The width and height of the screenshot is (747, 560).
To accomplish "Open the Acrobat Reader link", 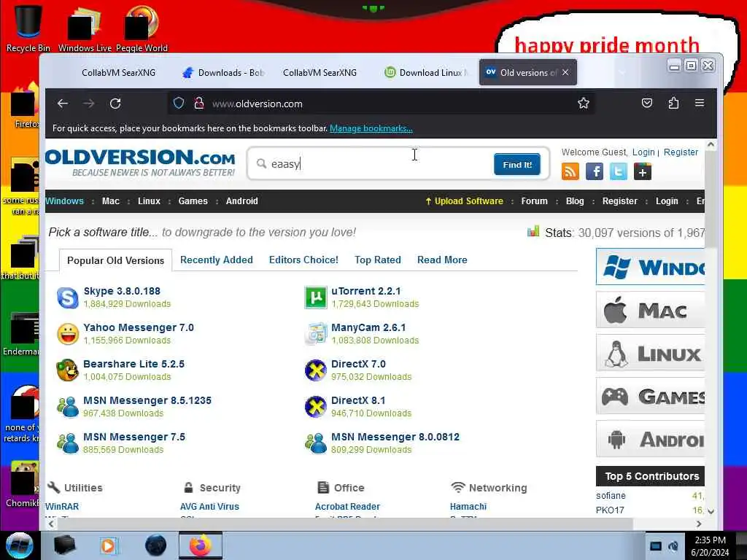I will coord(347,506).
